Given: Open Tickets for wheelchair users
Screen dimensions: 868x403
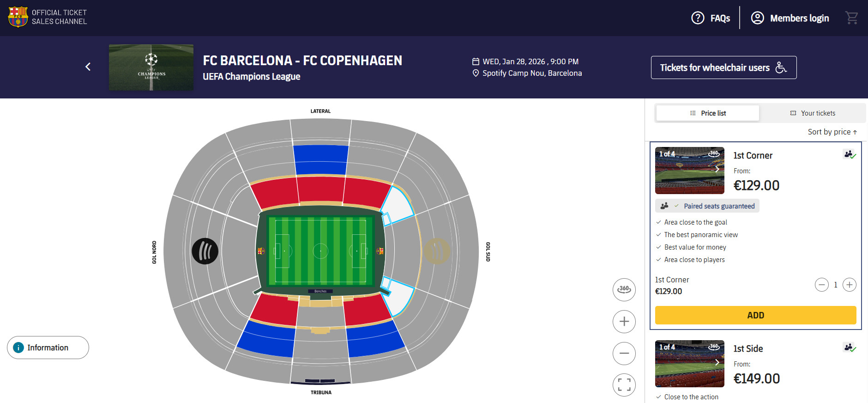Looking at the screenshot, I should (723, 67).
